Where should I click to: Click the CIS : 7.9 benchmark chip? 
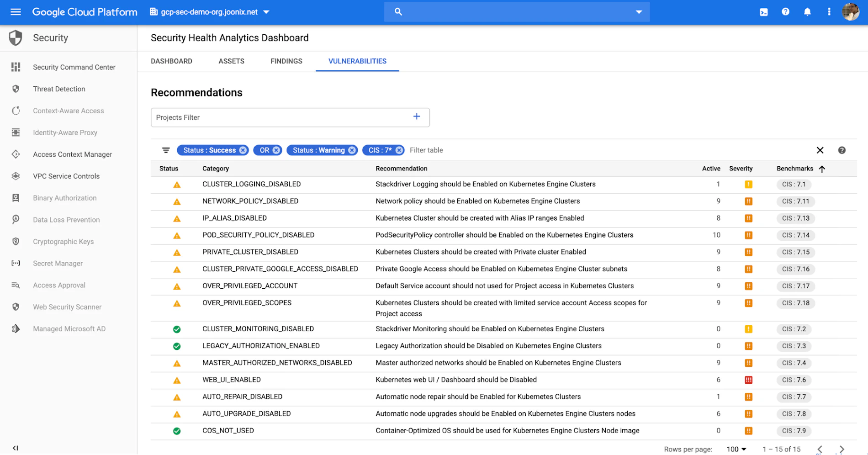(x=794, y=431)
